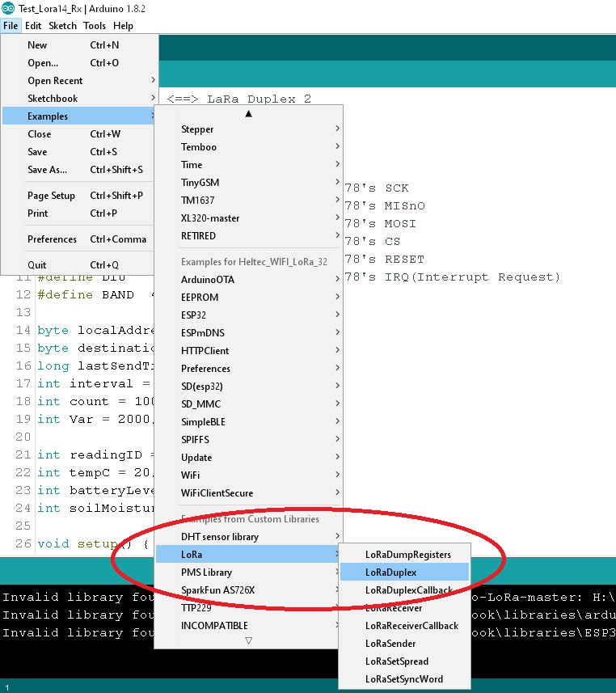Viewport: 616px width, 693px height.
Task: Open the Help menu
Action: (x=123, y=26)
